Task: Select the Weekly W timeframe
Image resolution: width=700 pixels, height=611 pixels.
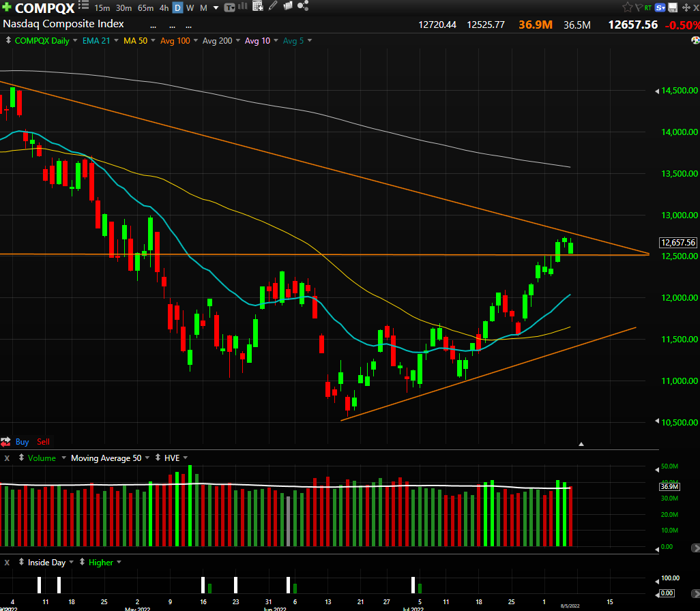Action: coord(190,8)
